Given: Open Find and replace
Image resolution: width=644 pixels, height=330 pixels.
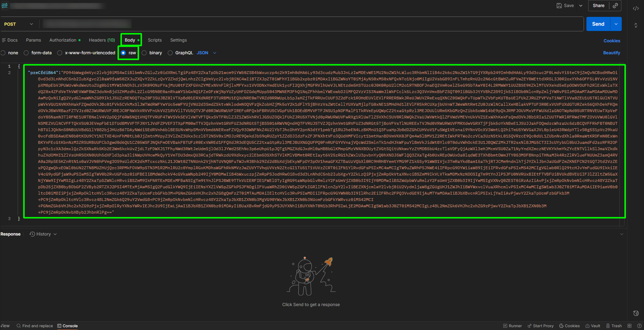Looking at the screenshot, I should point(34,326).
